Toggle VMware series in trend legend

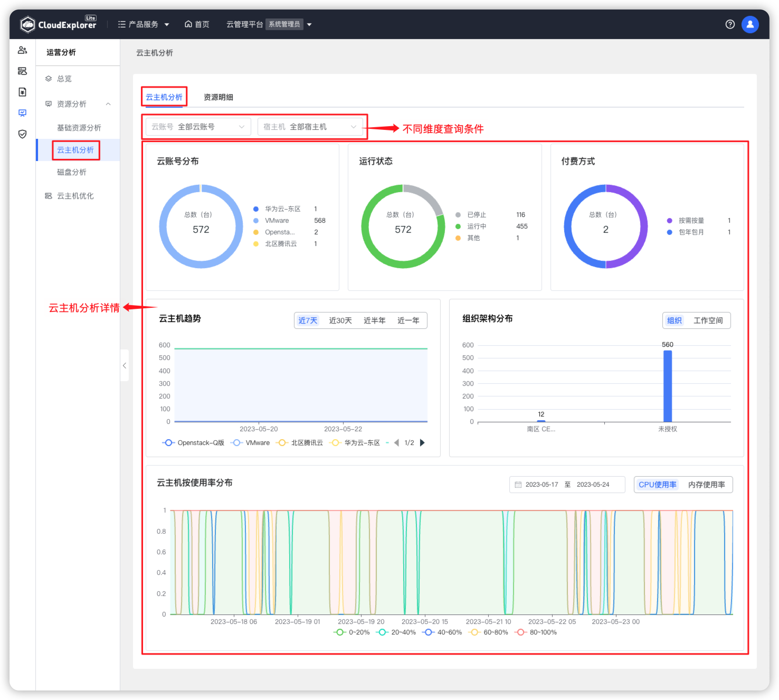pyautogui.click(x=250, y=442)
